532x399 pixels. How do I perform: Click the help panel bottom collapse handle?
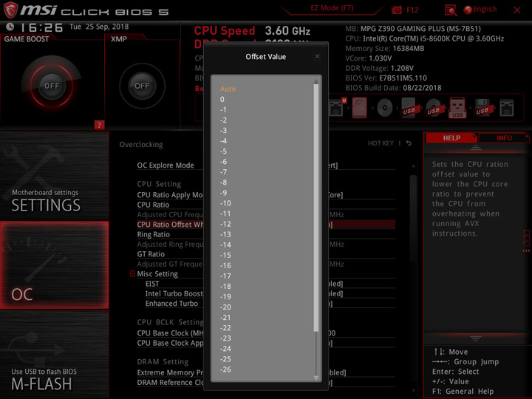pos(475,338)
